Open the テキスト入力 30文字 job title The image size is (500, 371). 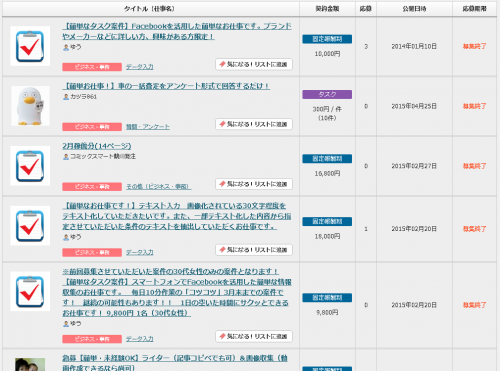177,216
